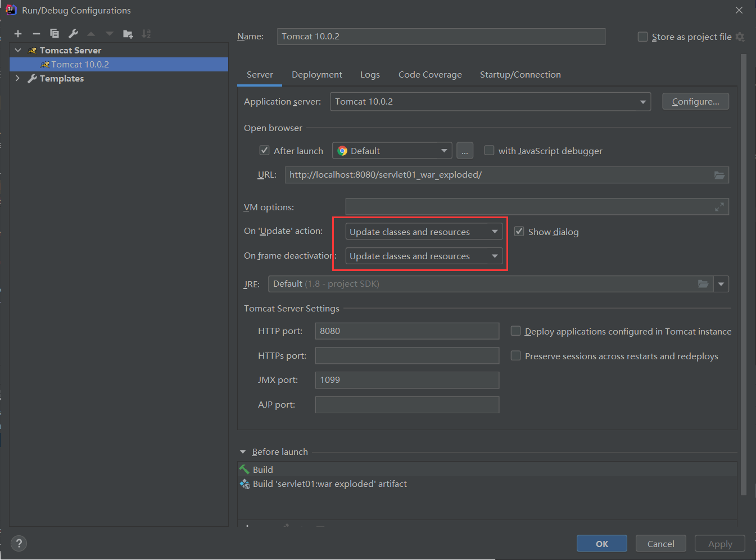Focus the AJP port field
This screenshot has height=560, width=756.
407,405
